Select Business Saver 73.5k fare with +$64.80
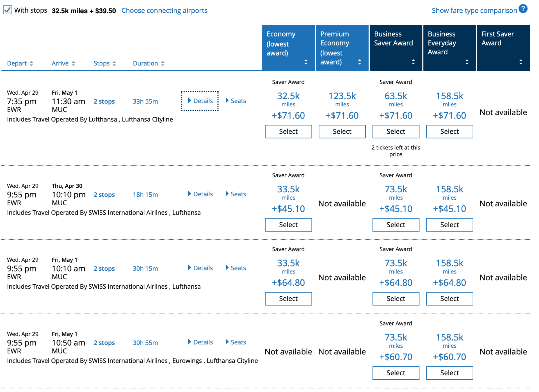 [396, 298]
